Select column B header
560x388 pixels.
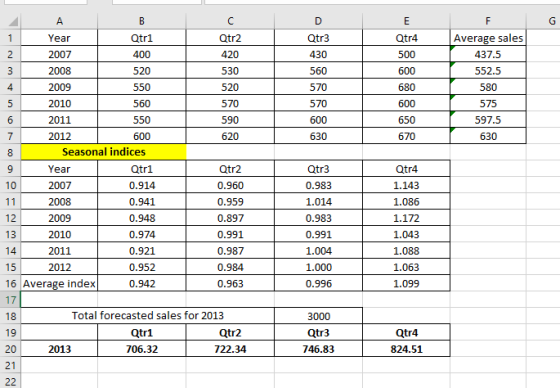click(142, 21)
